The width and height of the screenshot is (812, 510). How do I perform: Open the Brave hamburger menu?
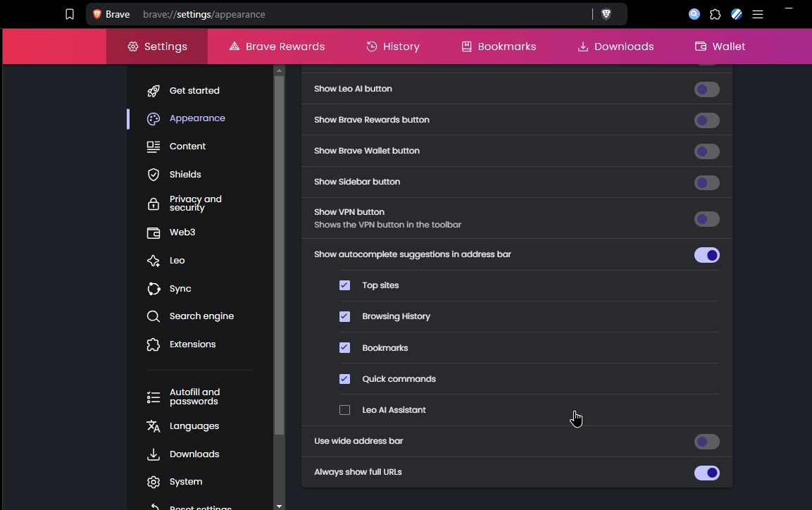pos(758,15)
